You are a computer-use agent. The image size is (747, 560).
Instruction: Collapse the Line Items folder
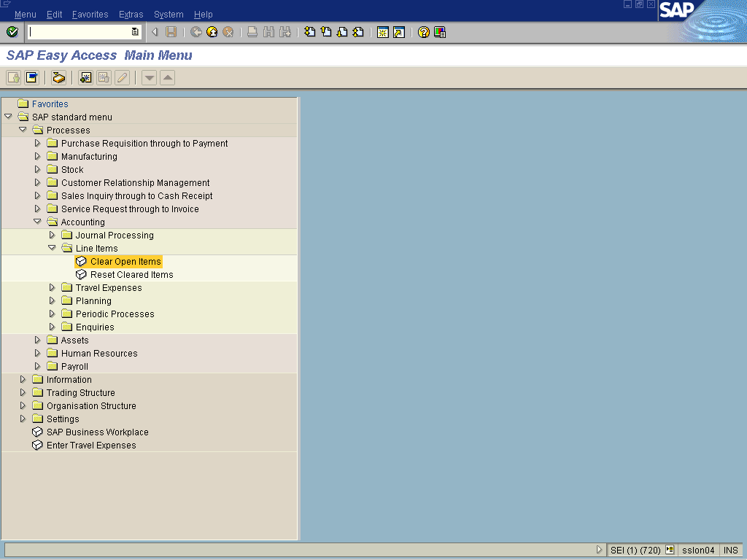click(52, 248)
